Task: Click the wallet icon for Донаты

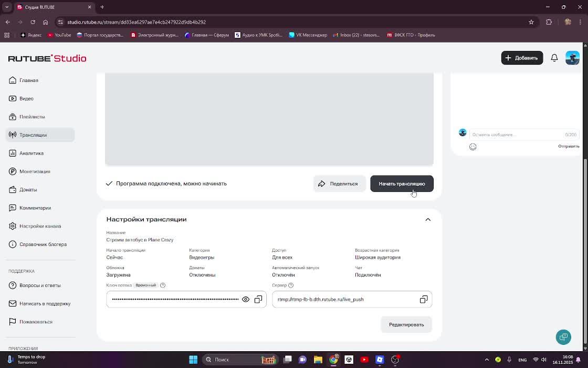Action: pyautogui.click(x=13, y=190)
